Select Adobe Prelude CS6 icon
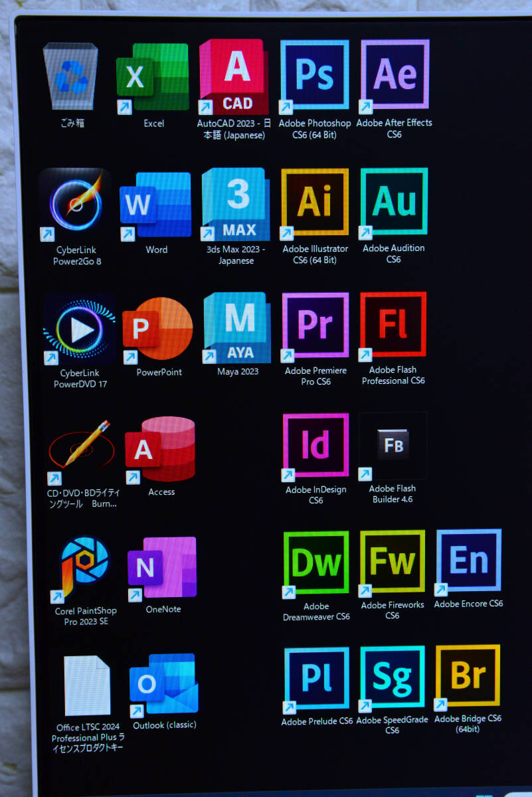Screen dimensions: 532x797 317,681
